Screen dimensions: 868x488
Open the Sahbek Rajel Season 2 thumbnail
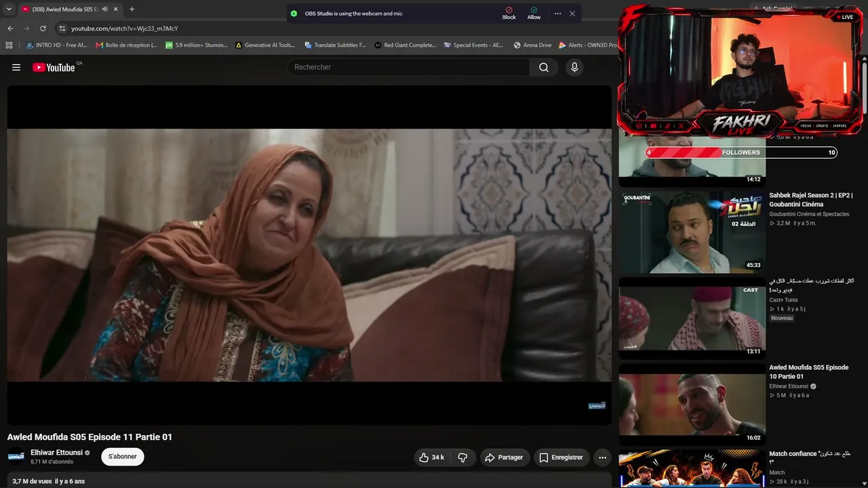pos(692,231)
